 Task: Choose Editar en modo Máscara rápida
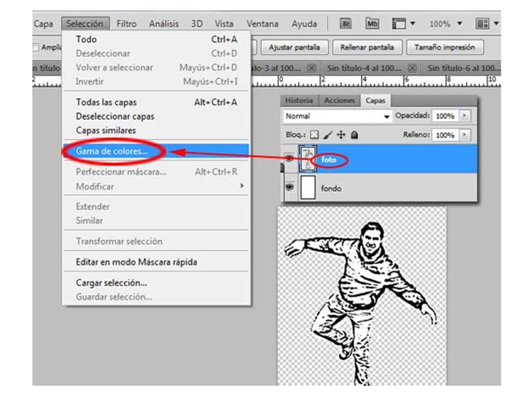tap(156, 262)
